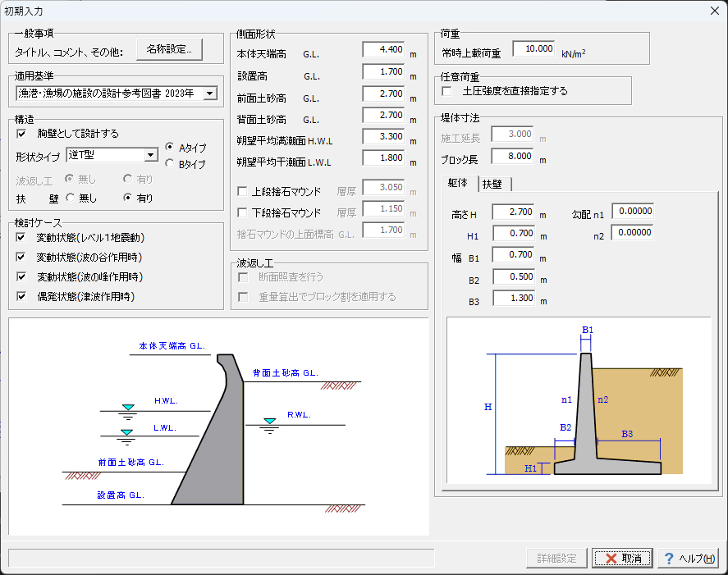
Task: Expand the 形状タイプ dropdown
Action: [150, 155]
